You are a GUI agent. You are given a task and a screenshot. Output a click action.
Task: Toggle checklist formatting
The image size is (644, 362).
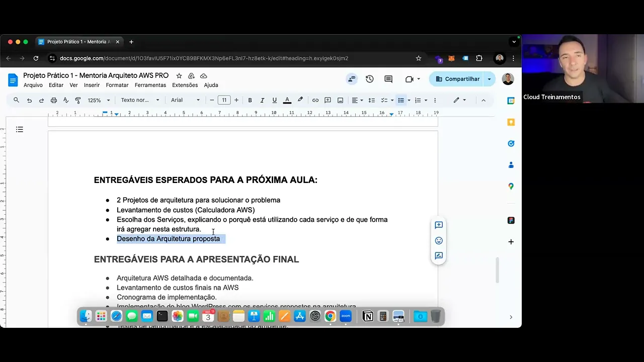(x=384, y=100)
